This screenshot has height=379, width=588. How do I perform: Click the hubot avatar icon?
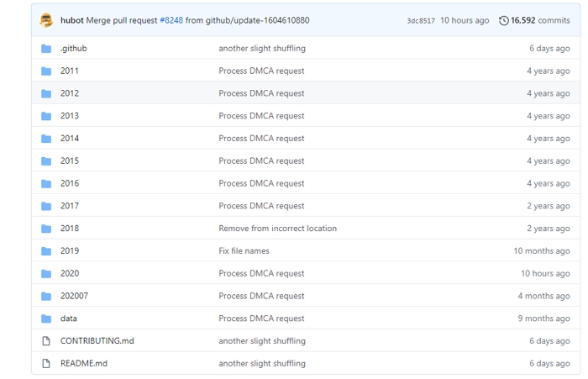46,20
